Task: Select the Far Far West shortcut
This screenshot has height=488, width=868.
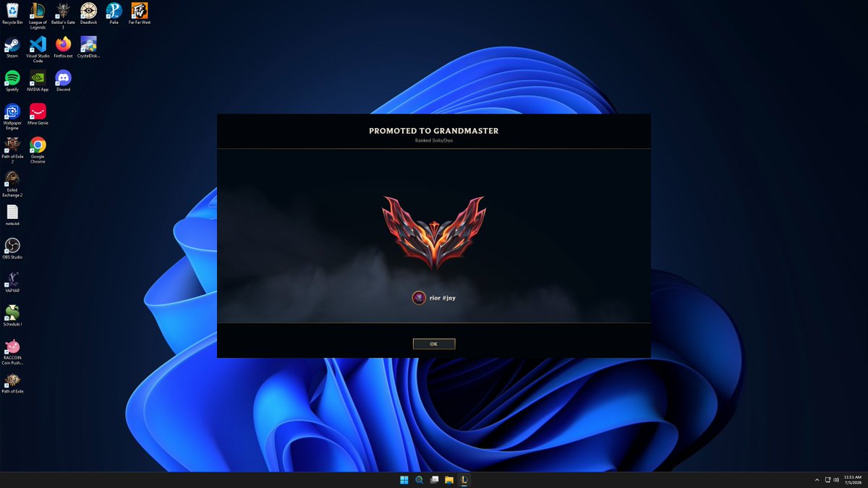Action: tap(139, 14)
